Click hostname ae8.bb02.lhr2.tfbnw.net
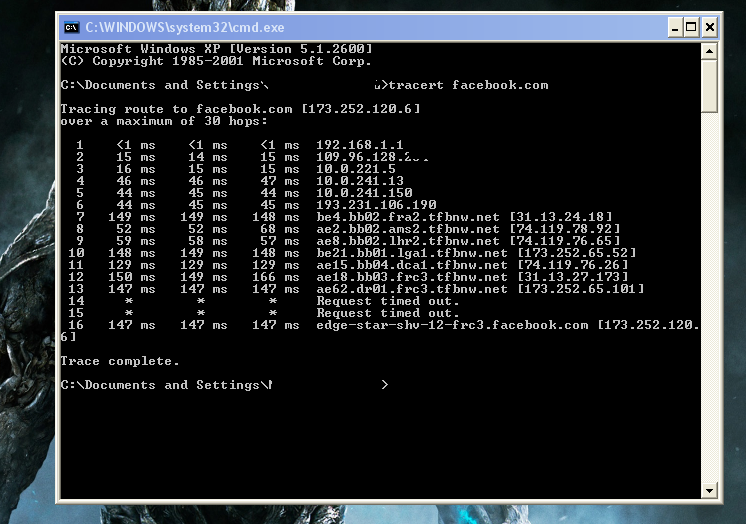Screen dimensions: 746x524 click(x=408, y=241)
